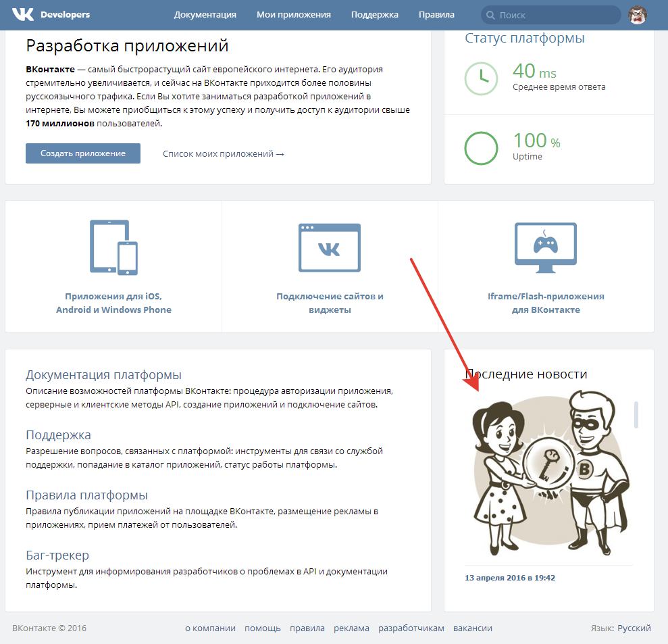Click the green Uptime circle icon
Screen dimensions: 668x644
point(481,148)
